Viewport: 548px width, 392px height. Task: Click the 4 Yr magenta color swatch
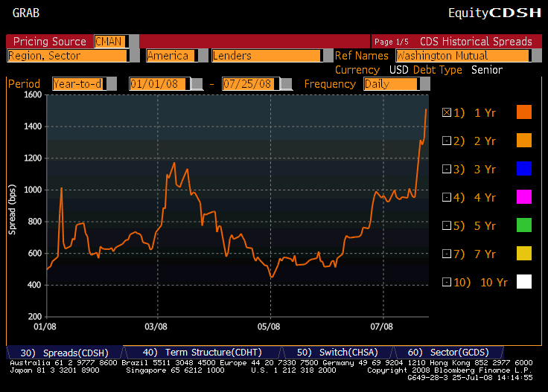[x=524, y=197]
